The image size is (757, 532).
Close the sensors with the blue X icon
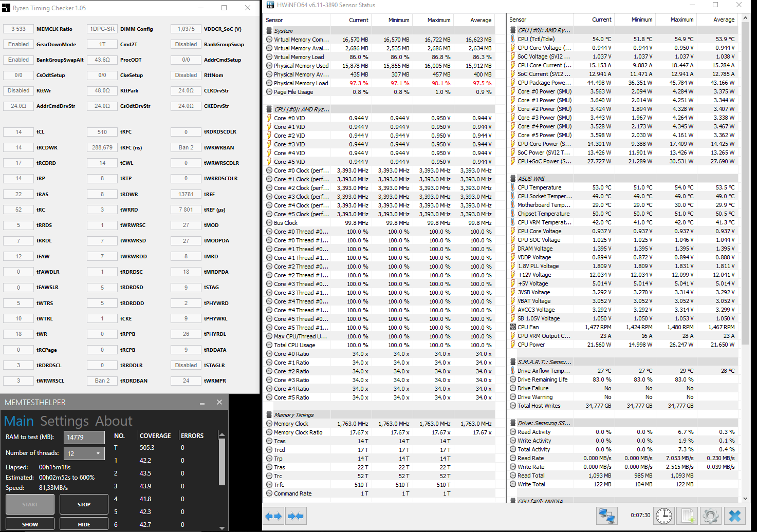pos(735,516)
